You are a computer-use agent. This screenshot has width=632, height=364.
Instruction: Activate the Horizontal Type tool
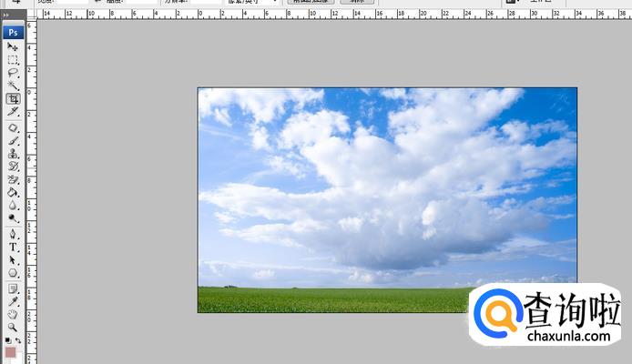[13, 247]
